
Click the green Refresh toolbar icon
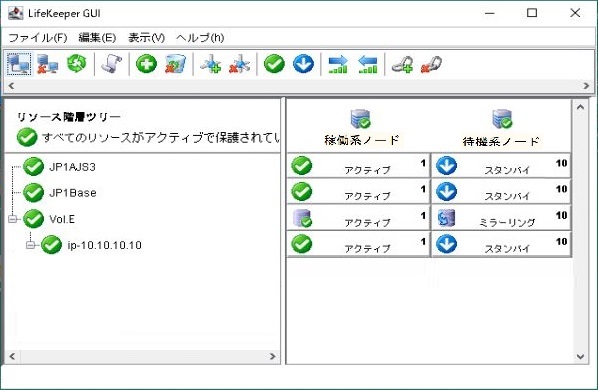77,63
